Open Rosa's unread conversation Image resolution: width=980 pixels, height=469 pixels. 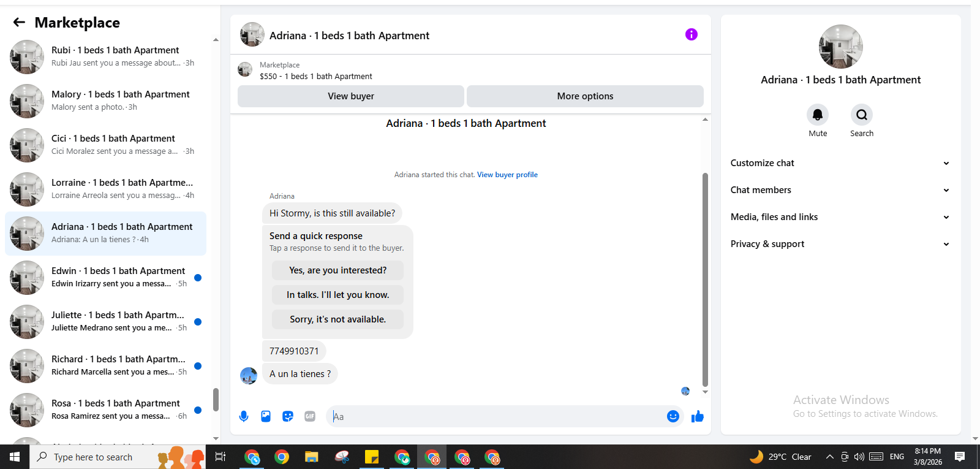click(105, 410)
